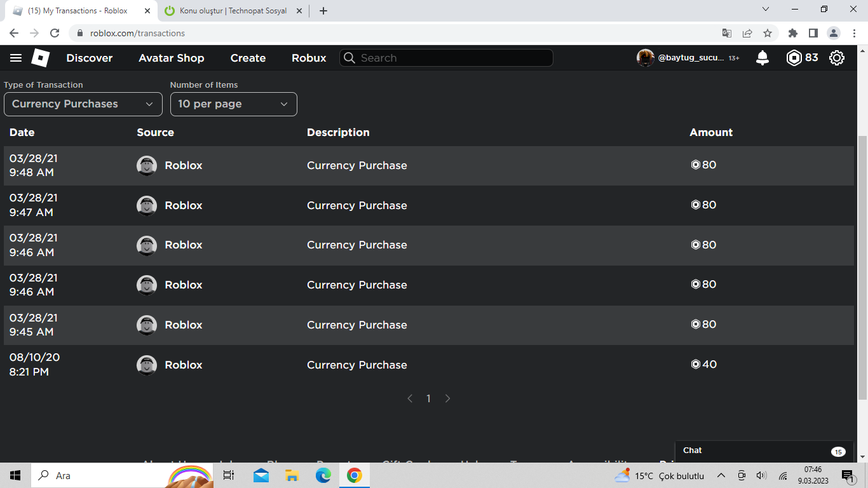The height and width of the screenshot is (488, 868).
Task: Click the search magnifier icon
Action: click(x=349, y=58)
